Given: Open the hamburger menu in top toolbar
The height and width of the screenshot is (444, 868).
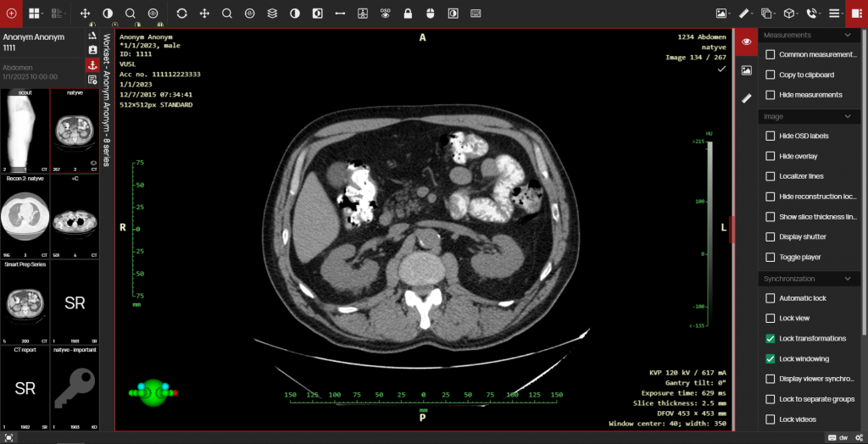Looking at the screenshot, I should pos(834,14).
